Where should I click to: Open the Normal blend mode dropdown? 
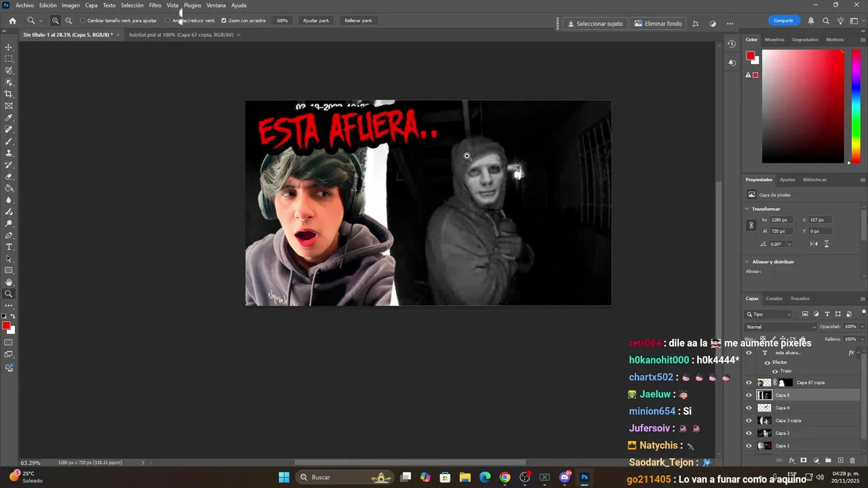point(780,327)
